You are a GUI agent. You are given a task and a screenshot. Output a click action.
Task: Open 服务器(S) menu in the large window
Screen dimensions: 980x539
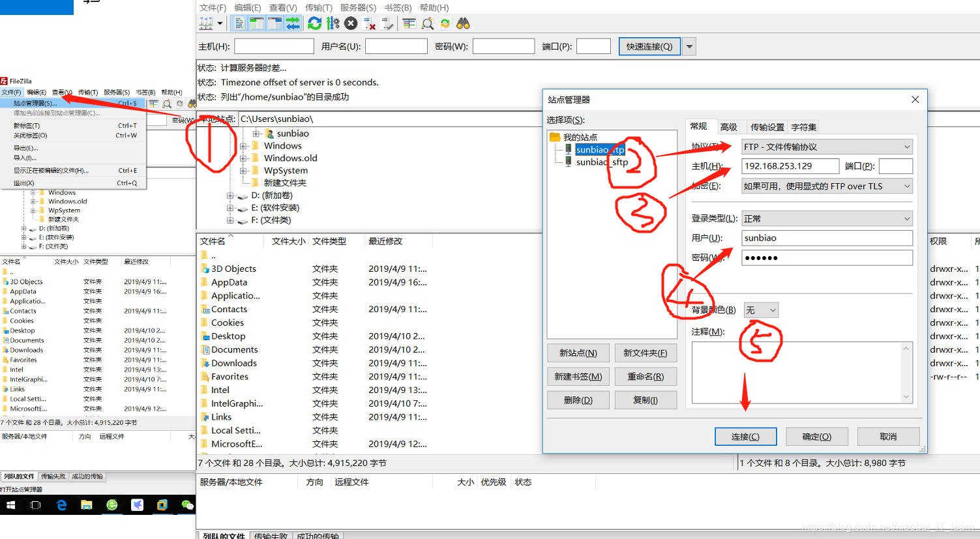click(x=358, y=8)
